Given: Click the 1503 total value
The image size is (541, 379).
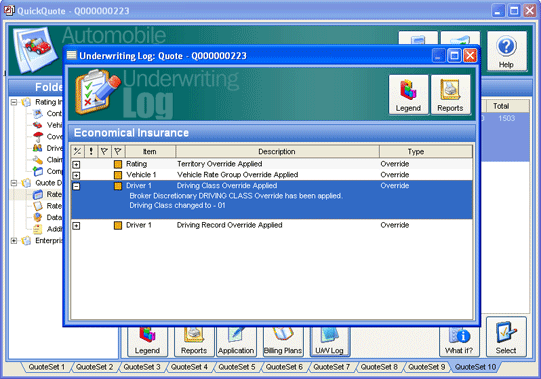Looking at the screenshot, I should [506, 118].
